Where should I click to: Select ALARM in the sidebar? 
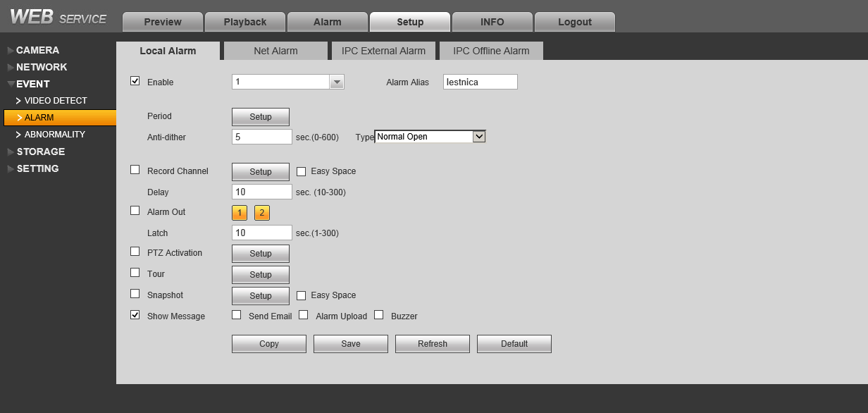point(60,118)
